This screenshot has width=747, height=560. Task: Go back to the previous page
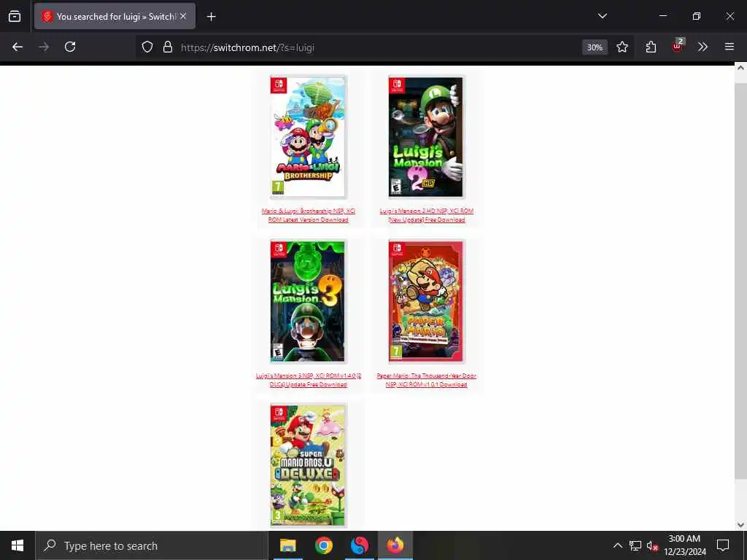pyautogui.click(x=18, y=47)
